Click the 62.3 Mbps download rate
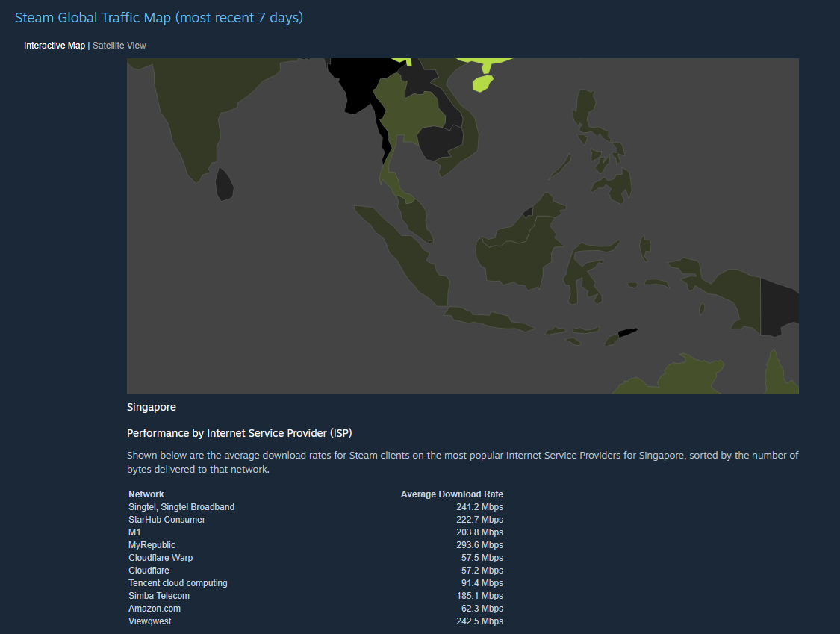The width and height of the screenshot is (840, 634). point(482,609)
